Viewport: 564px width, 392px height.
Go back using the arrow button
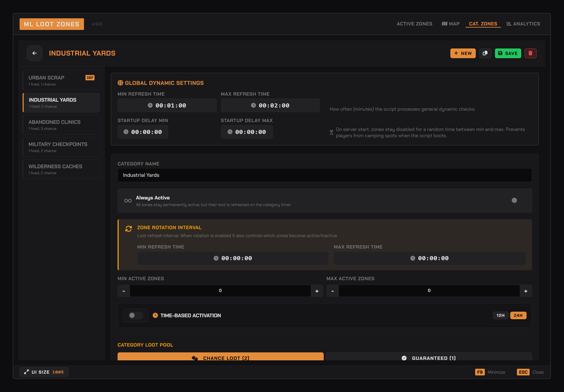click(35, 53)
